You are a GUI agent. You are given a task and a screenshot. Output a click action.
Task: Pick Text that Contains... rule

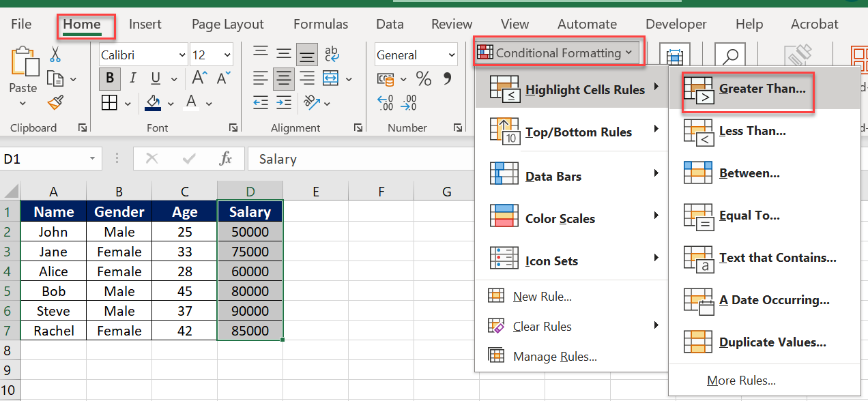[764, 257]
